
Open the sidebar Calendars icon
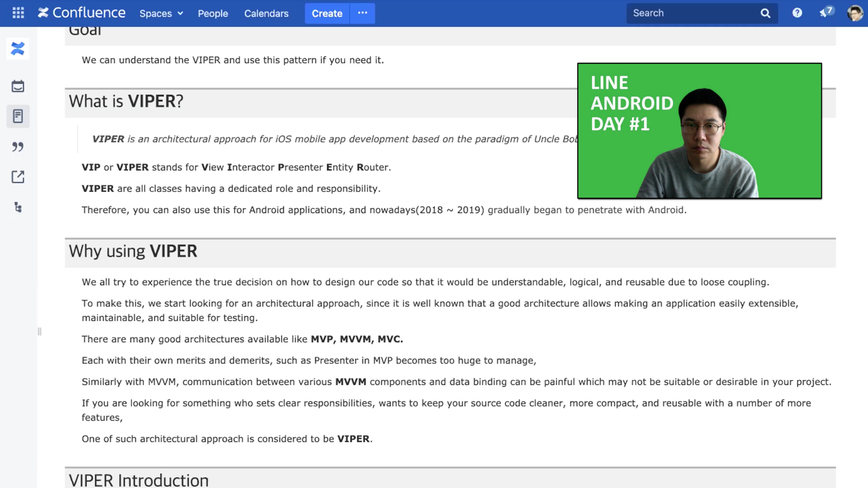pos(18,86)
